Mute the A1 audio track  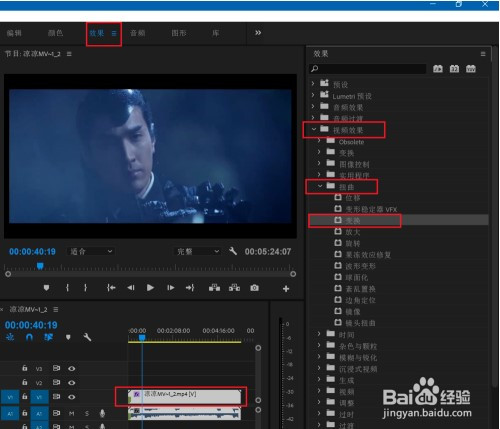tap(71, 414)
